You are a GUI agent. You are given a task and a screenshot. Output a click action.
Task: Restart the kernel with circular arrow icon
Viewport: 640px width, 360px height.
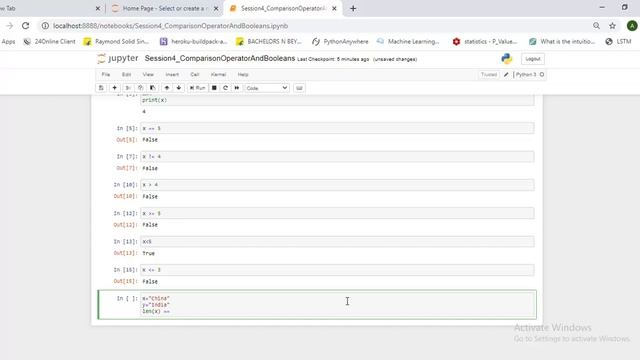click(225, 88)
